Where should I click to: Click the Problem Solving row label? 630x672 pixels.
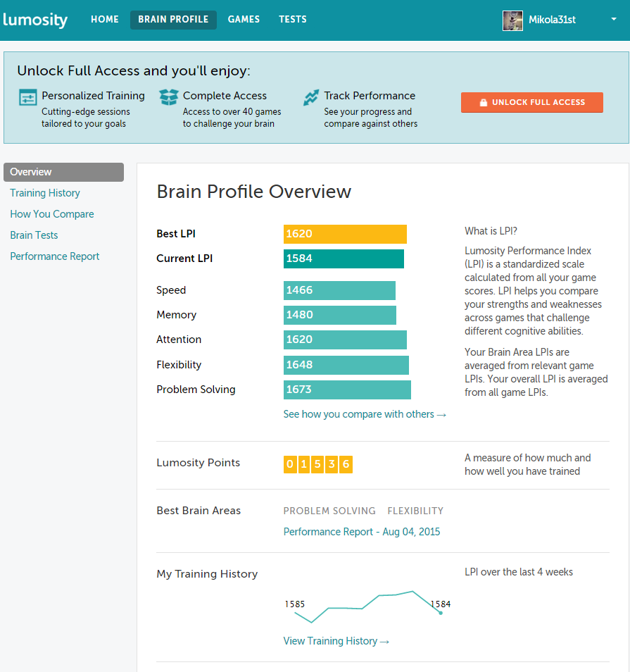point(196,390)
